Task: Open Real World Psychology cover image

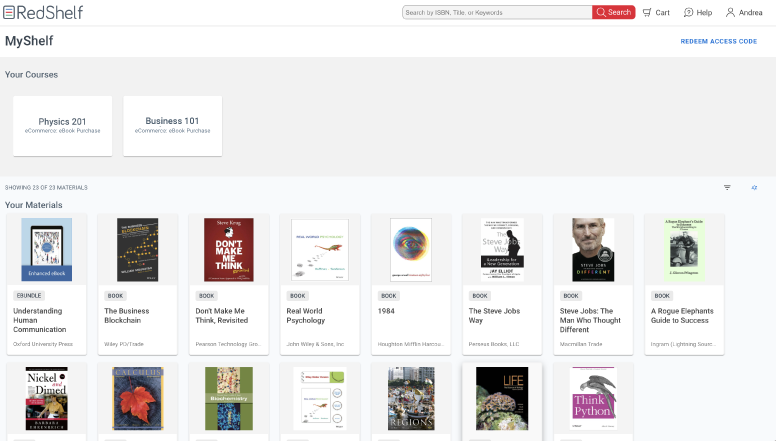Action: tap(320, 249)
